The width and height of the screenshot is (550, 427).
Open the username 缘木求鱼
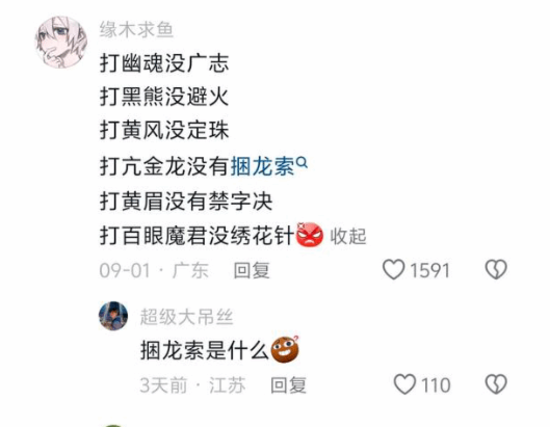[136, 29]
